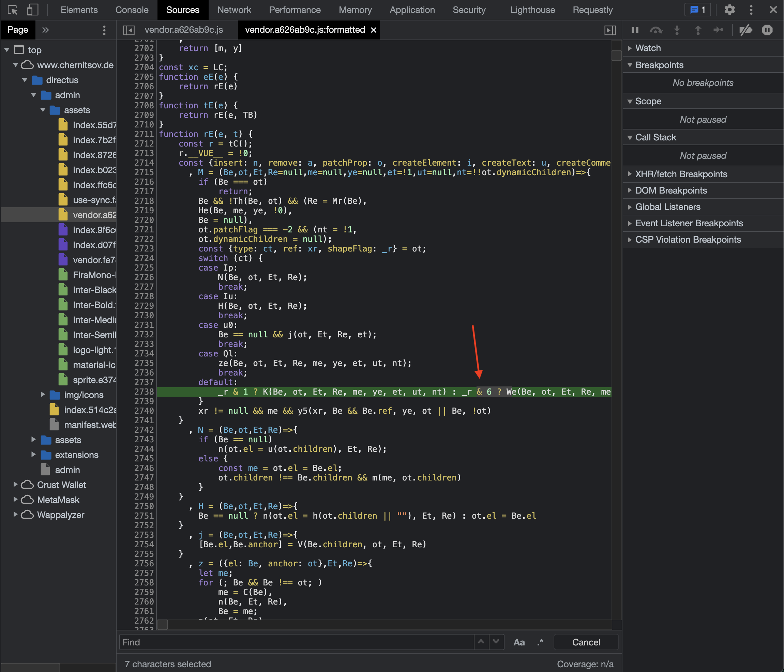The height and width of the screenshot is (672, 784).
Task: Open the issues counter badge
Action: click(x=698, y=10)
